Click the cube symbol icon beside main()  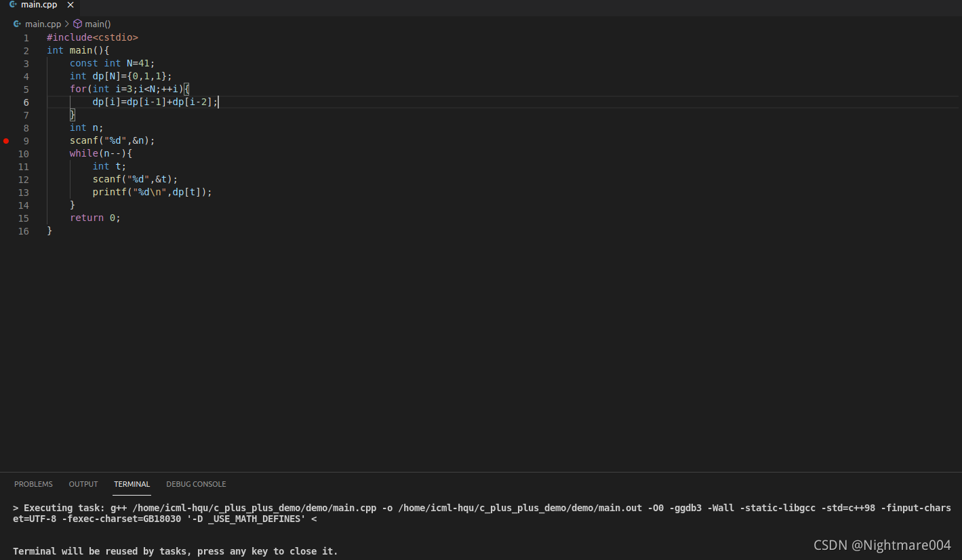(x=77, y=24)
